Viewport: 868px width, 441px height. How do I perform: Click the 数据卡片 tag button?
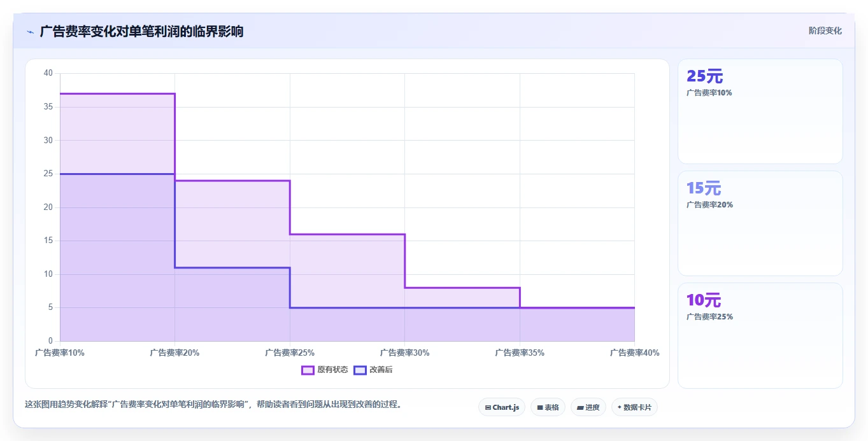(x=634, y=407)
